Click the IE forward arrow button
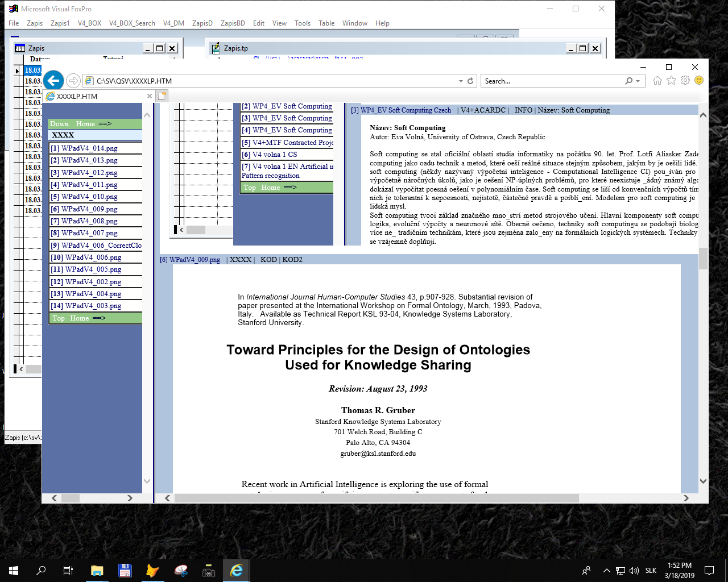Screen dimensions: 728x582 click(73, 81)
